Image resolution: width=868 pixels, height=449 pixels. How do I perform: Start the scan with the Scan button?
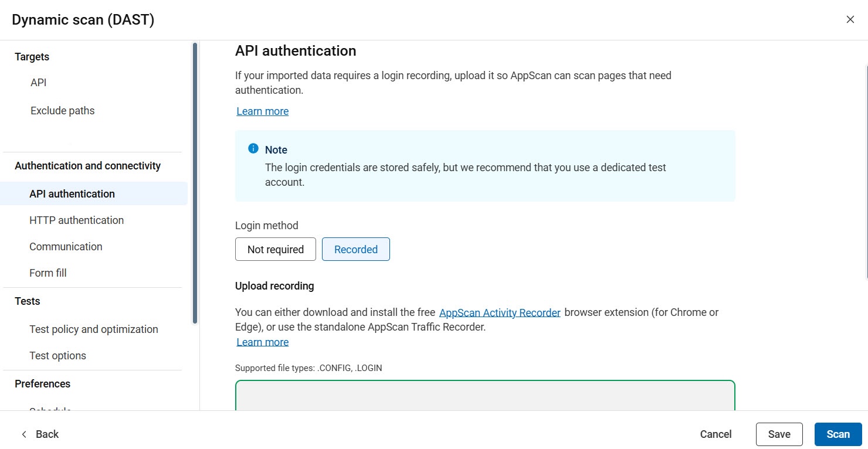click(838, 434)
